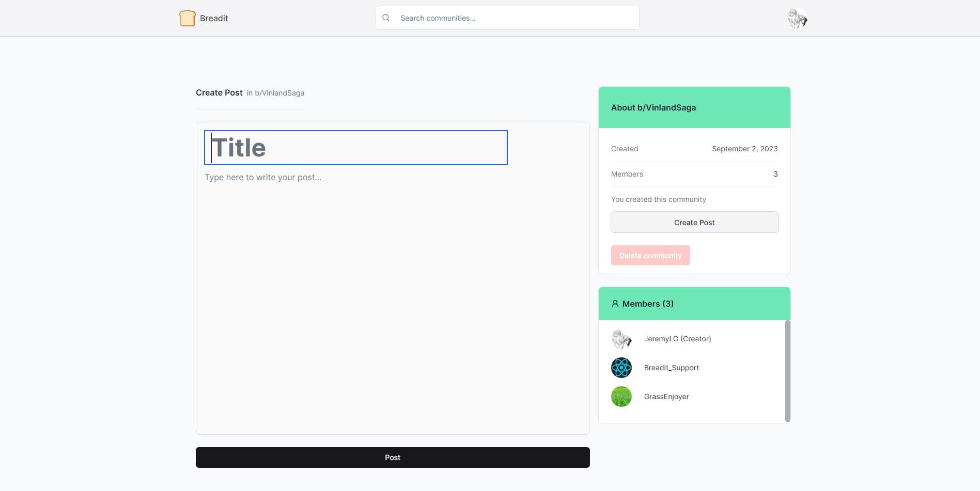Click the Breadit home link
980x491 pixels.
[213, 18]
